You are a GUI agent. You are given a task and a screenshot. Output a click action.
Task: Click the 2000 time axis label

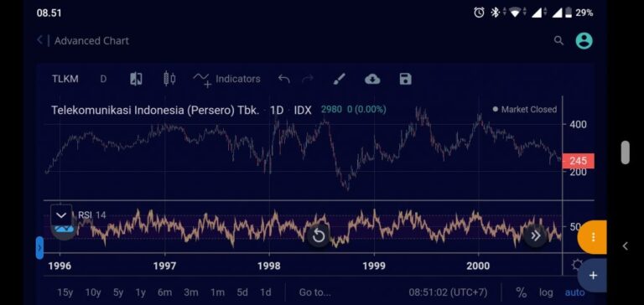click(479, 266)
